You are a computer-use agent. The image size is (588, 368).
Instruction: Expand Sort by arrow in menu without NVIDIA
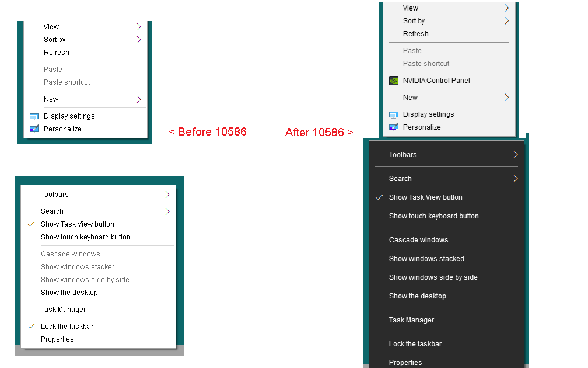tap(139, 40)
